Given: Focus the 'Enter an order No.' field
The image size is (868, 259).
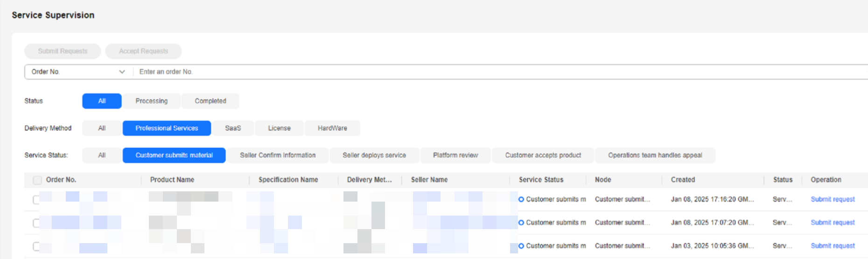Looking at the screenshot, I should click(499, 72).
